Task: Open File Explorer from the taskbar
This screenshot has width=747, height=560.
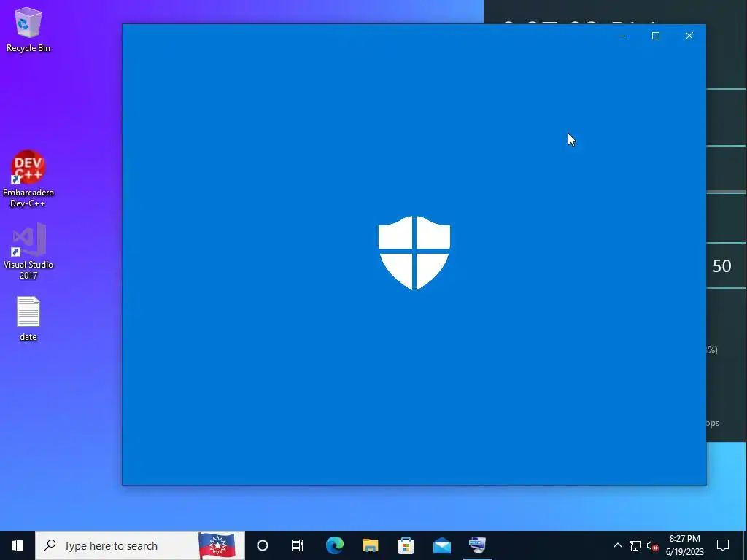Action: pyautogui.click(x=370, y=545)
